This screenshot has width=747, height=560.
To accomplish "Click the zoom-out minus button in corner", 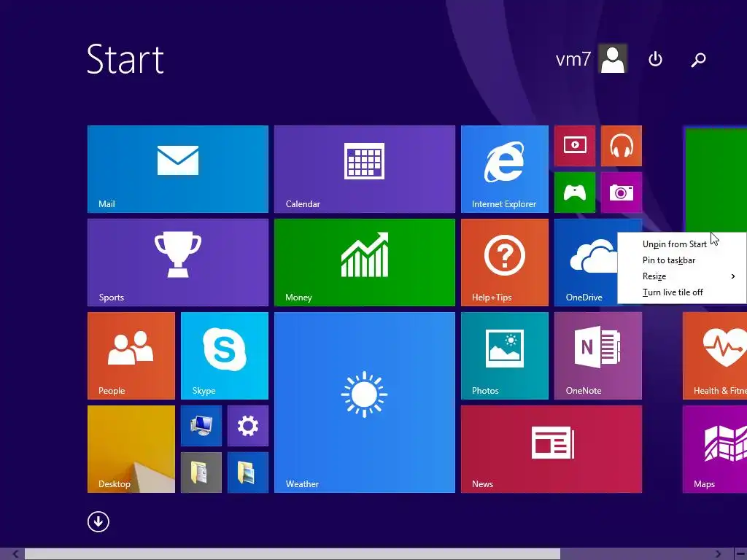I will (x=740, y=554).
